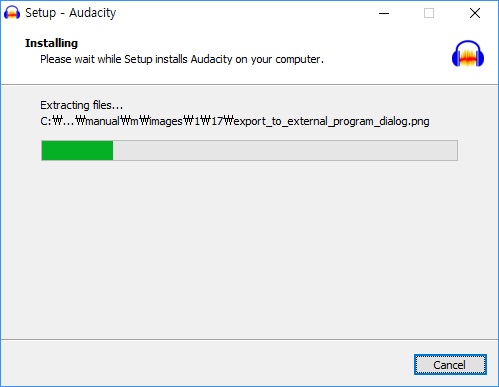Click the 'images' folder segment in the path

[166, 121]
